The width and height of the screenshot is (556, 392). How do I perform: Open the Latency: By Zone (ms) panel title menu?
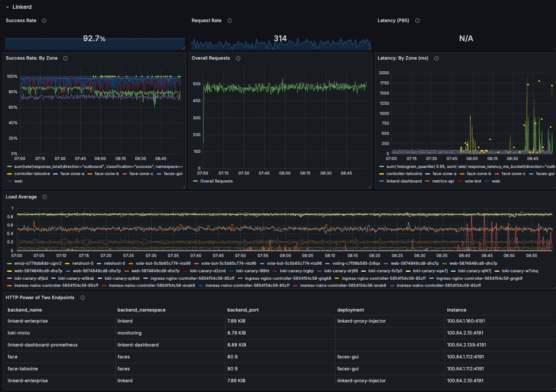point(403,58)
